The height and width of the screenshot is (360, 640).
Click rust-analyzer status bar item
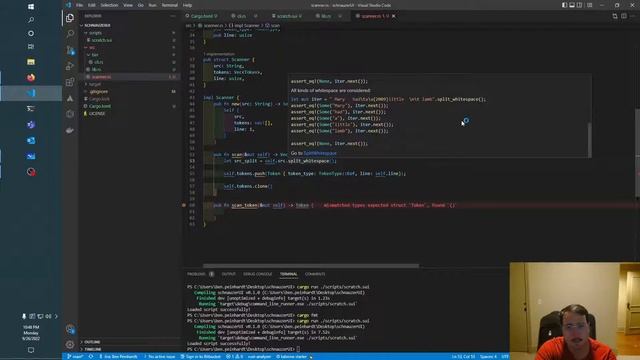[x=259, y=356]
